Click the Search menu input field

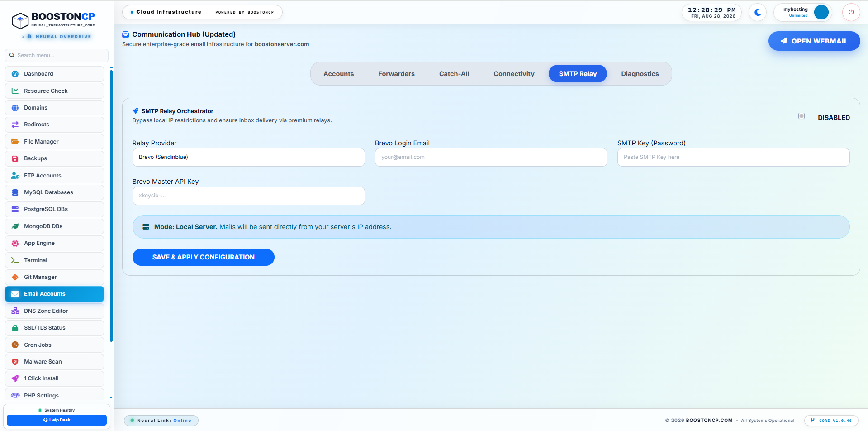click(57, 55)
